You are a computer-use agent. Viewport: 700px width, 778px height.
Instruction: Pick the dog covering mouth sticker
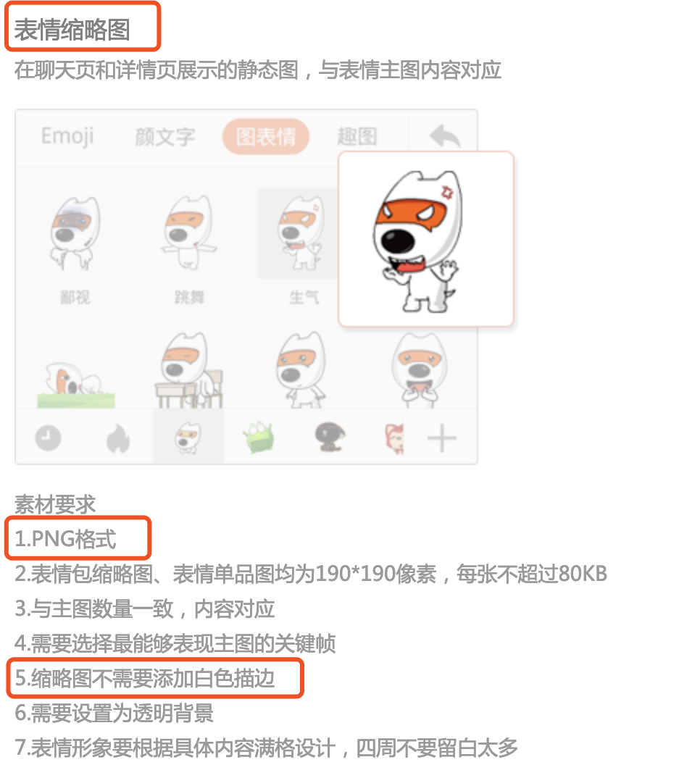420,371
